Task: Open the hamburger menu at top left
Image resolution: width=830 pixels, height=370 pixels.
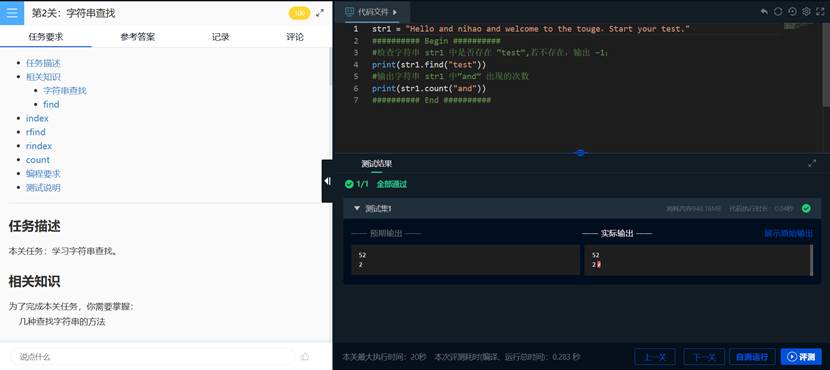Action: (12, 13)
